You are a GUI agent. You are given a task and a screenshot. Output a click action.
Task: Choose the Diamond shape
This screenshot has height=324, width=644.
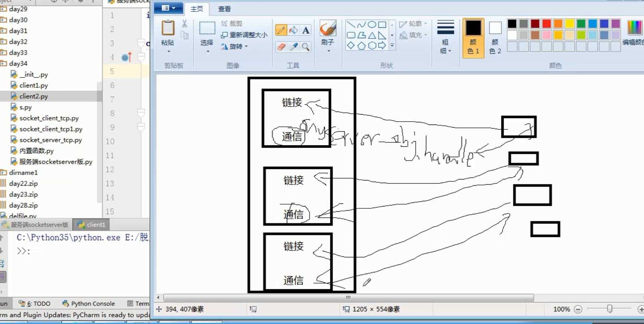click(x=350, y=46)
